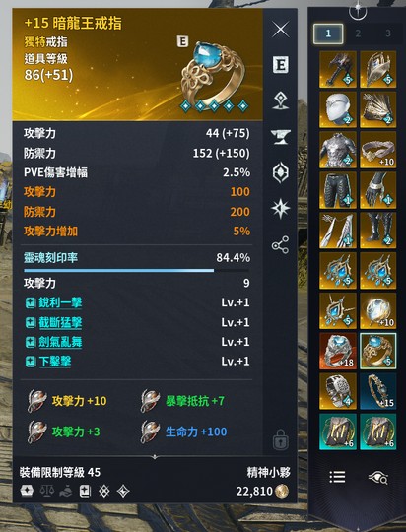The image size is (406, 532).
Task: Select equipment preset tab 1
Action: [328, 33]
